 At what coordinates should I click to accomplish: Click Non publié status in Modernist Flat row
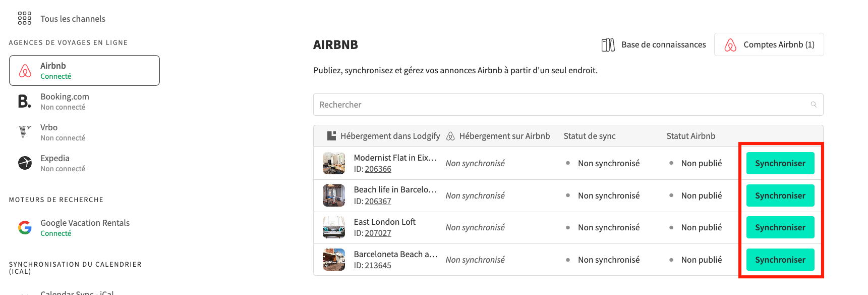701,163
